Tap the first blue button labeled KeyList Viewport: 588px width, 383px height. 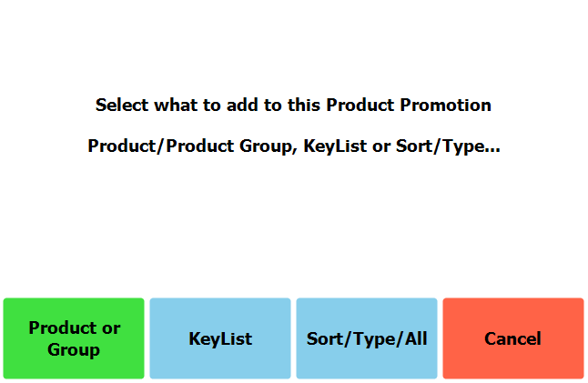pos(220,338)
